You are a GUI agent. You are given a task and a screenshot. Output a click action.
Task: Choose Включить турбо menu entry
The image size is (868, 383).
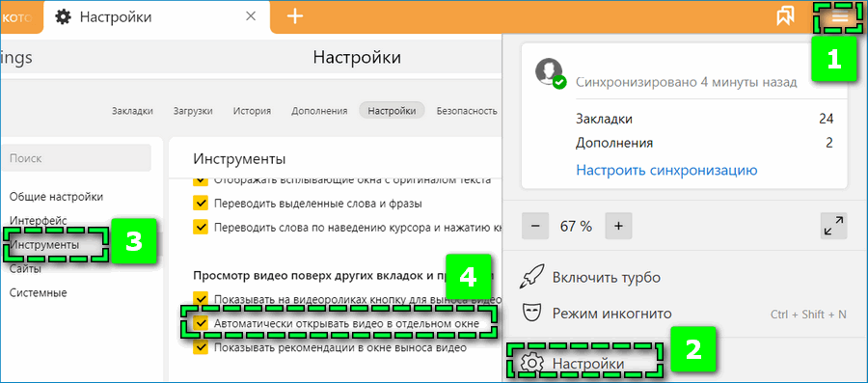607,277
